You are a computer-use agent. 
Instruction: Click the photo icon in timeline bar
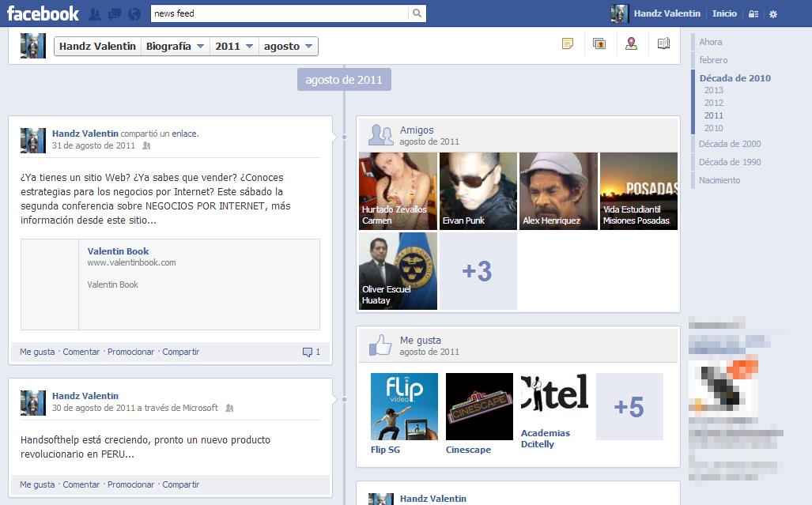(599, 44)
